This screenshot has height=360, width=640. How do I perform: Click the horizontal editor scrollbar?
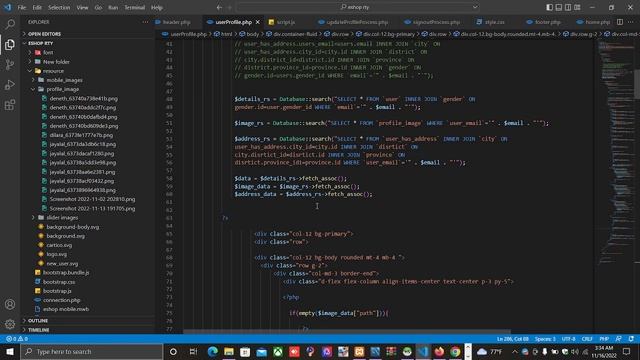tap(347, 332)
